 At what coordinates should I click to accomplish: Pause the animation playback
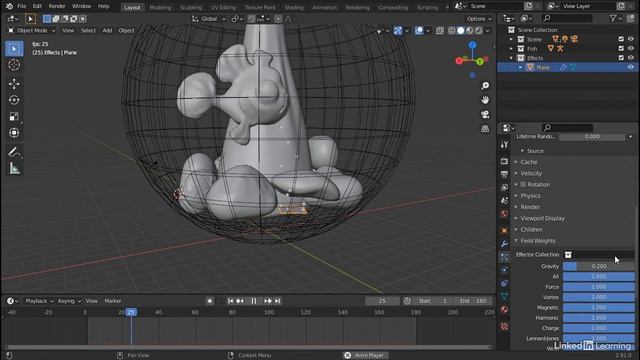point(254,301)
